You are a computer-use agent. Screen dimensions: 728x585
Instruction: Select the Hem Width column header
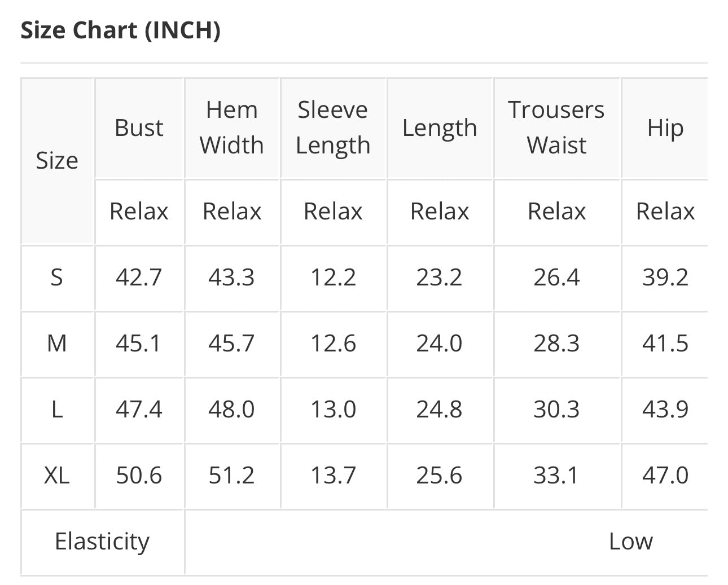click(232, 127)
